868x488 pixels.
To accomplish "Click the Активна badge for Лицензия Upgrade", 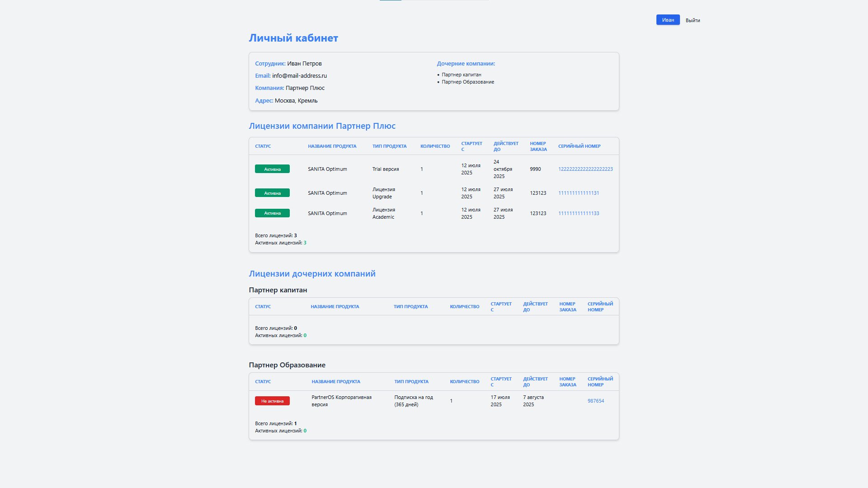I will (272, 193).
